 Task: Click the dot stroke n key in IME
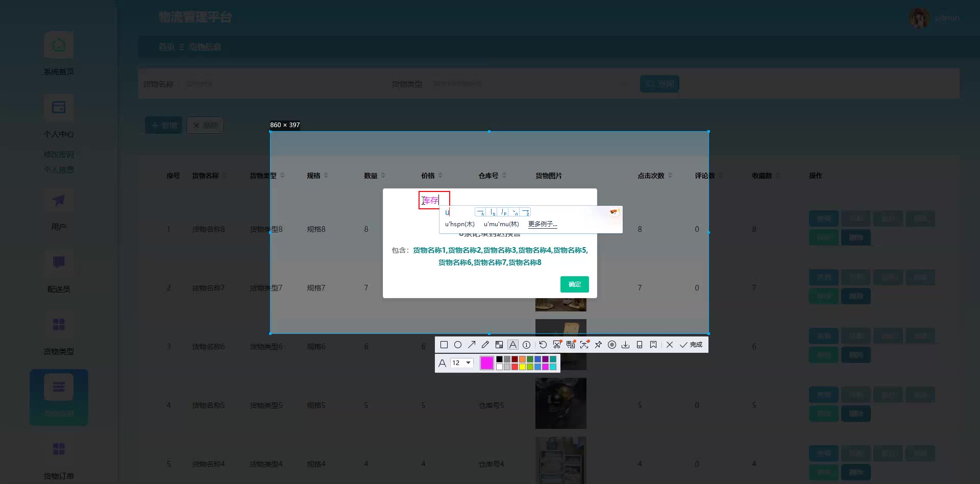pyautogui.click(x=514, y=212)
